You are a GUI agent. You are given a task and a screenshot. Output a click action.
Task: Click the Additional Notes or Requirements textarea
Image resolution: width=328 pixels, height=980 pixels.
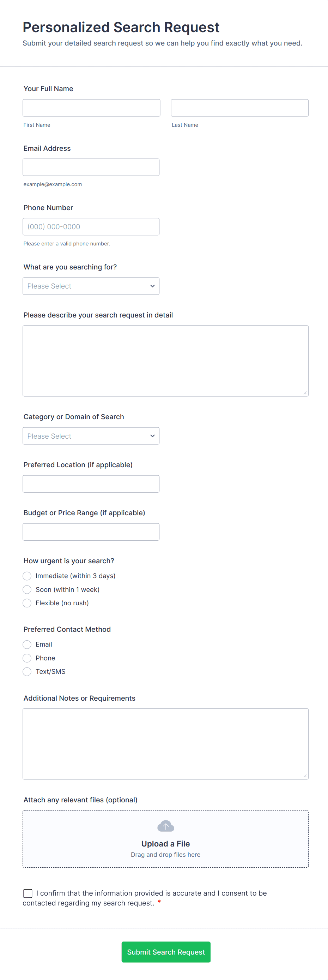click(x=165, y=743)
